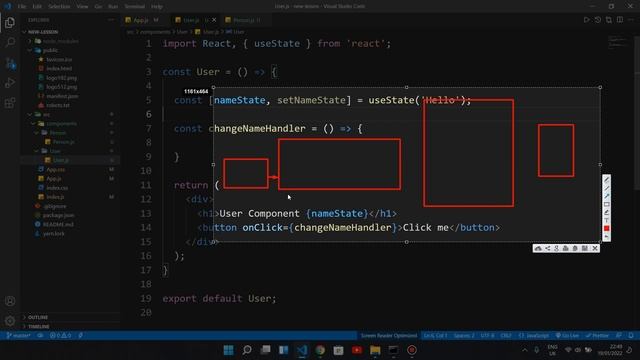Upload screenshot to cloud in Lightshot
Image resolution: width=640 pixels, height=360 pixels.
[538, 248]
